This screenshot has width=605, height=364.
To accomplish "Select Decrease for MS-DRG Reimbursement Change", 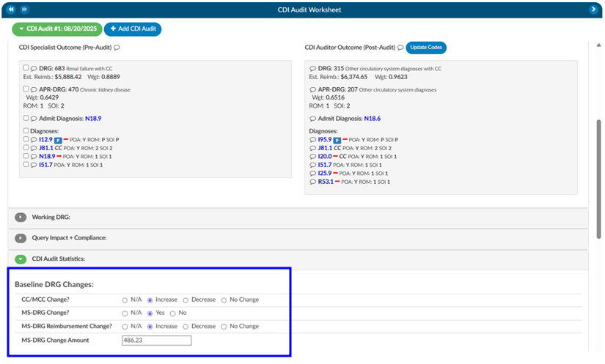I will point(186,327).
